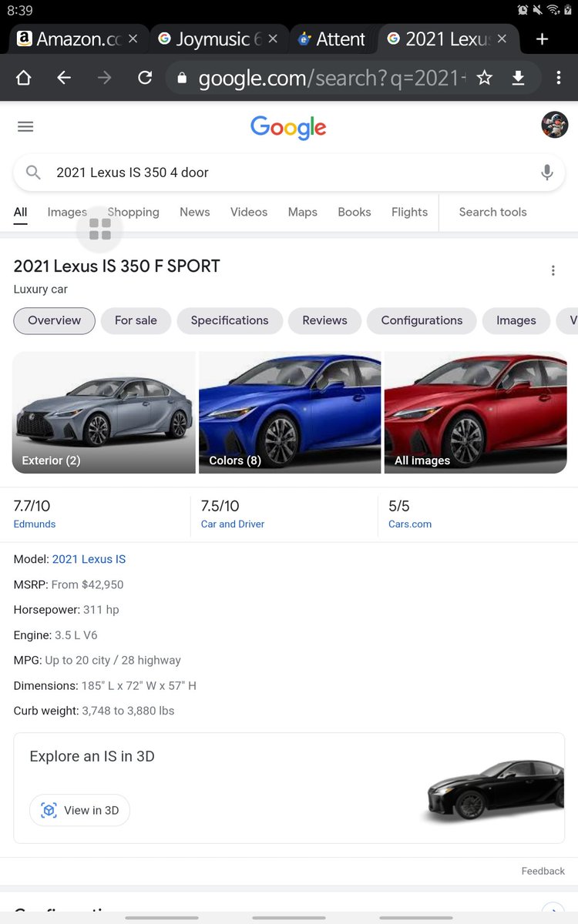Select the Specifications chip
This screenshot has width=578, height=924.
click(230, 320)
